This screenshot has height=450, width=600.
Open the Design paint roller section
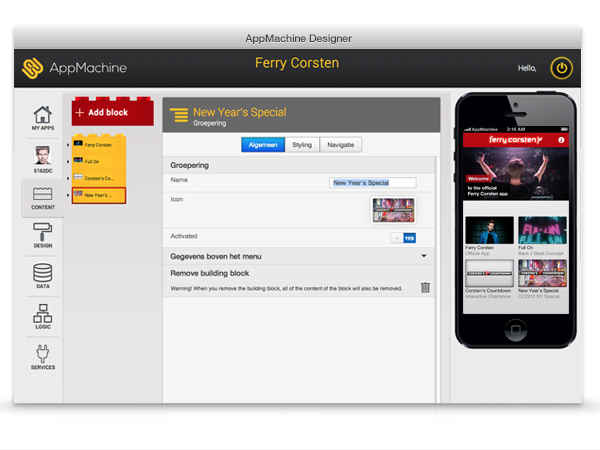click(42, 235)
